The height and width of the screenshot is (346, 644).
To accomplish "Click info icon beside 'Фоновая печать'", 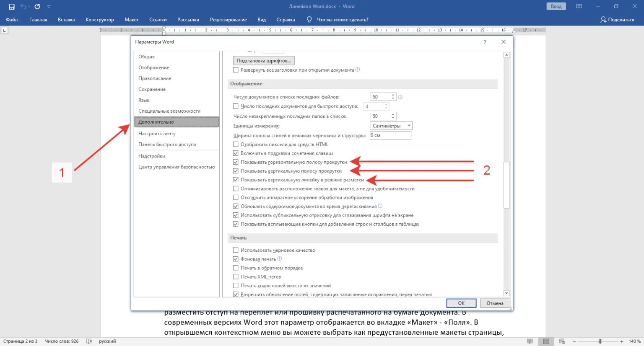I will pyautogui.click(x=280, y=258).
